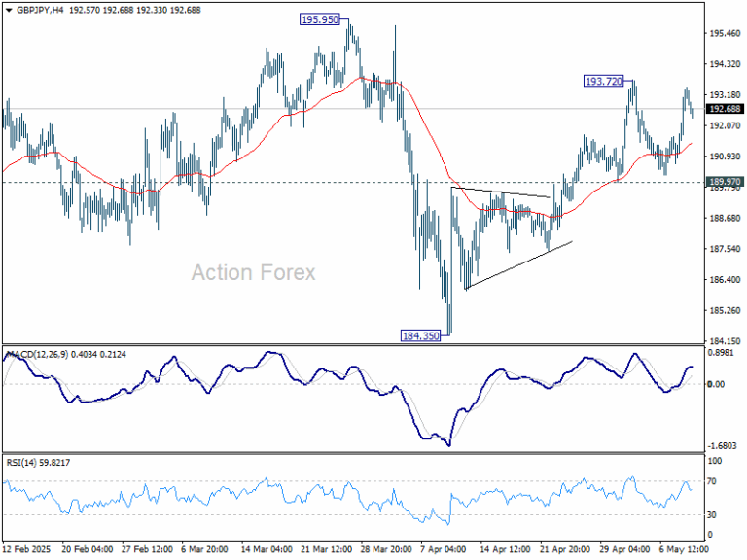Click the 14 Mar 04:00 time label
747x560 pixels.
[267, 549]
